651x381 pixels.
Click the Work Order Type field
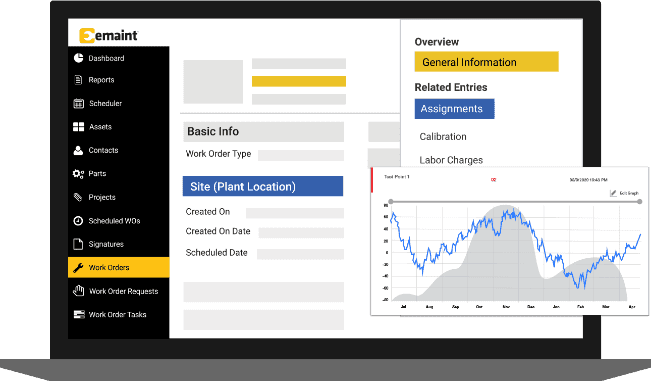(301, 155)
